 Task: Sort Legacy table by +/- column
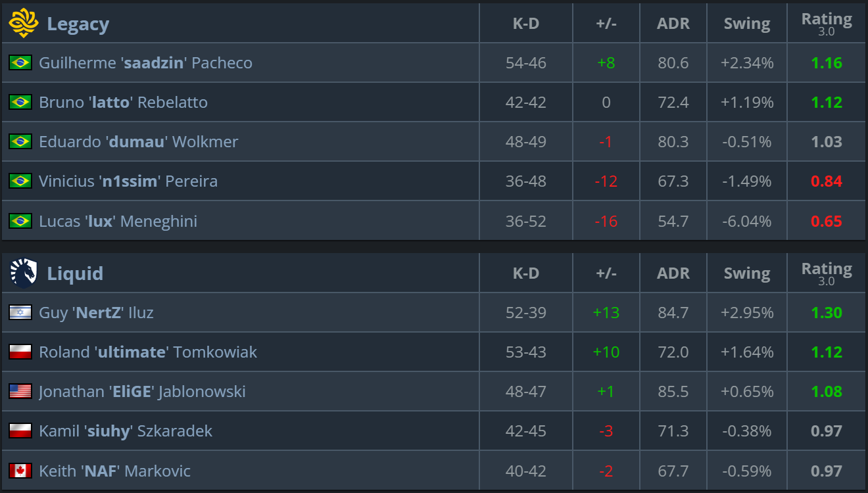(x=606, y=24)
